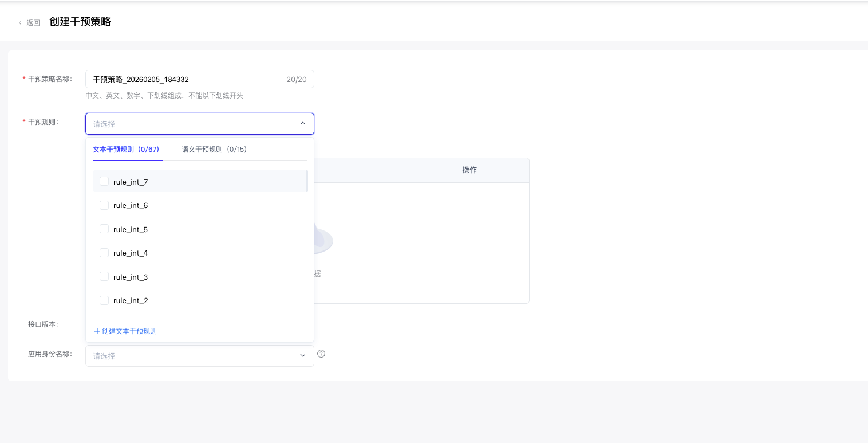Click the 返回 link
868x443 pixels.
pyautogui.click(x=33, y=23)
